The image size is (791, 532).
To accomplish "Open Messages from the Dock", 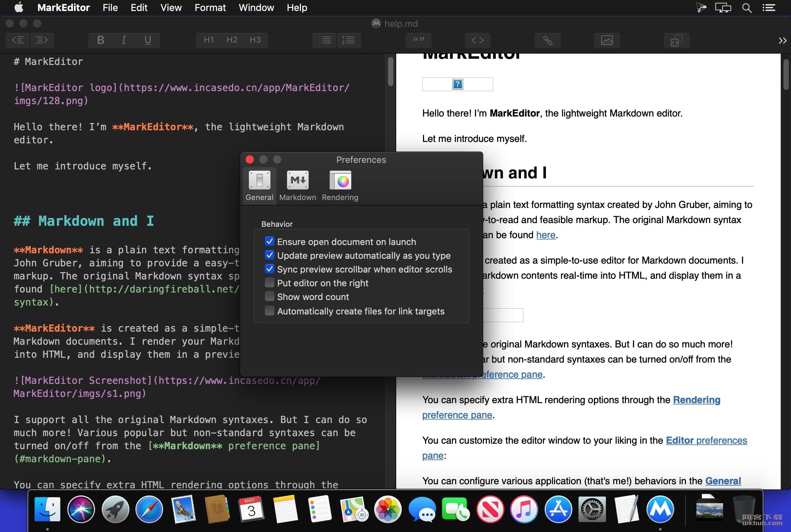I will click(x=422, y=509).
